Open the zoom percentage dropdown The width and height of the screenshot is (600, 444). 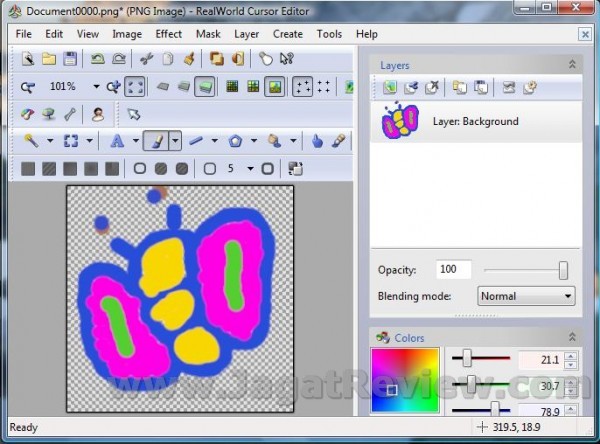(96, 87)
